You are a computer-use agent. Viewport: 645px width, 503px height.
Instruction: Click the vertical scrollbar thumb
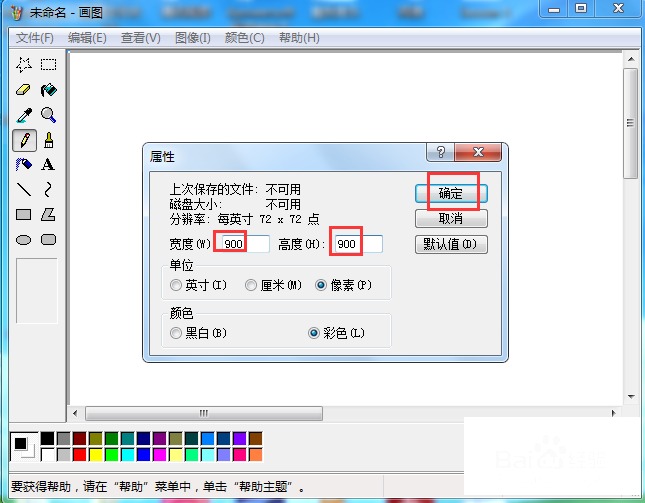pos(631,123)
